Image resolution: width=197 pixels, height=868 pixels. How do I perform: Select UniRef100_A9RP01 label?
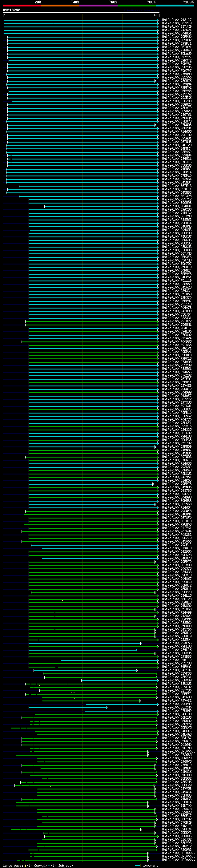click(177, 352)
